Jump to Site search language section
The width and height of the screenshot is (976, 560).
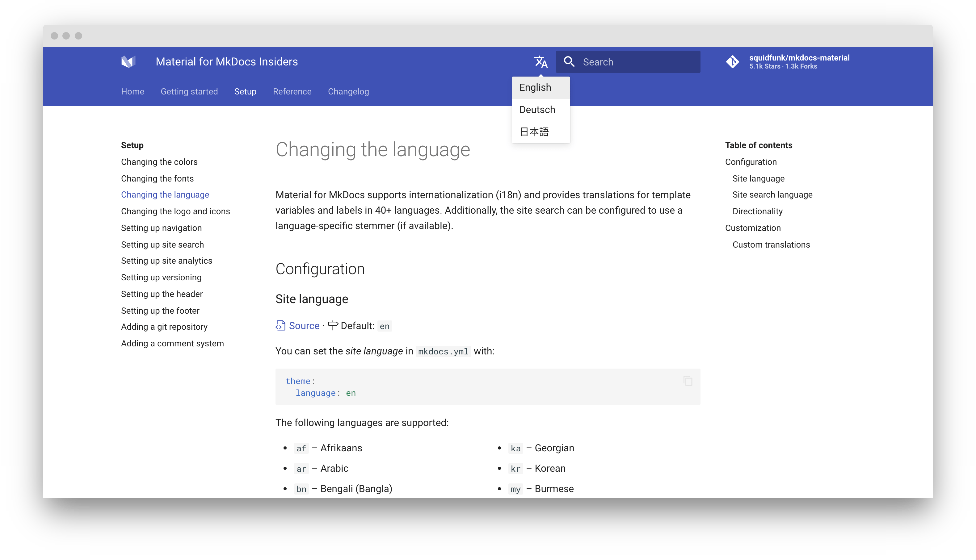click(x=772, y=194)
